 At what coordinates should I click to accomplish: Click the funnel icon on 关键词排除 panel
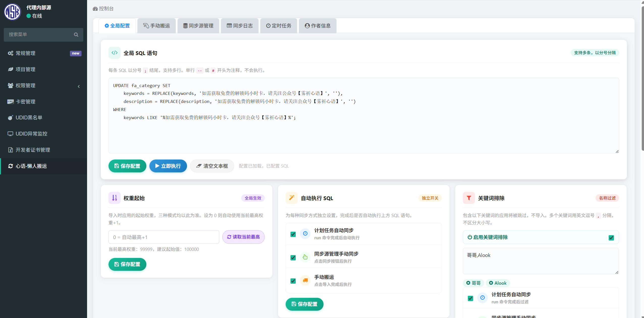(468, 198)
